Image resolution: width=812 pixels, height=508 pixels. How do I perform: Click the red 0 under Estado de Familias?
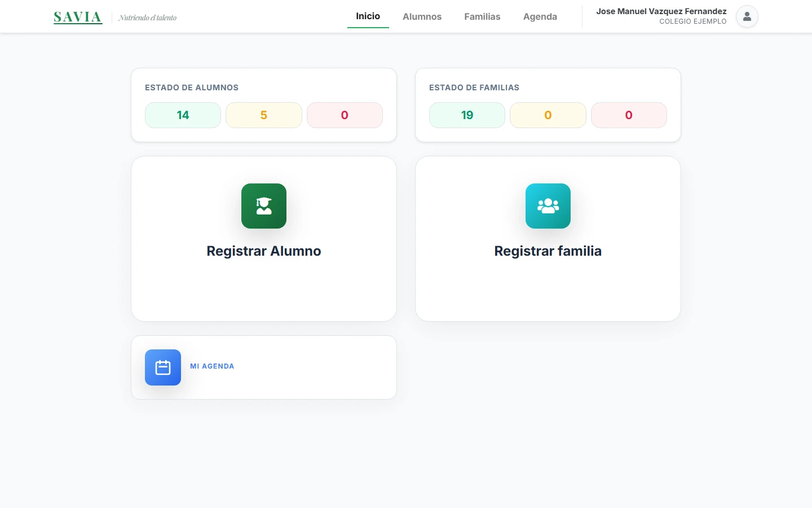[x=629, y=115]
